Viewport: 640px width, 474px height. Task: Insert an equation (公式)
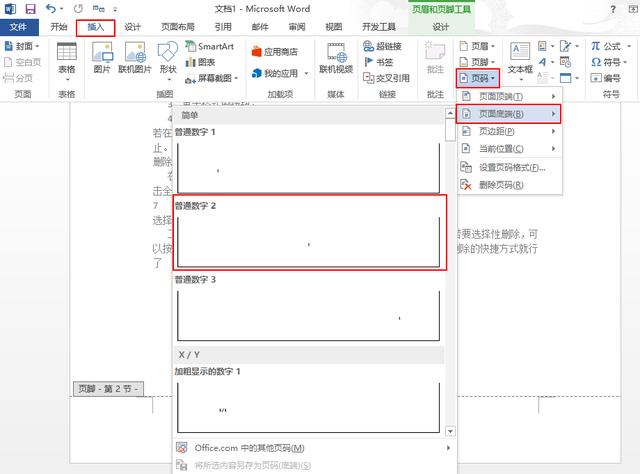[x=611, y=46]
